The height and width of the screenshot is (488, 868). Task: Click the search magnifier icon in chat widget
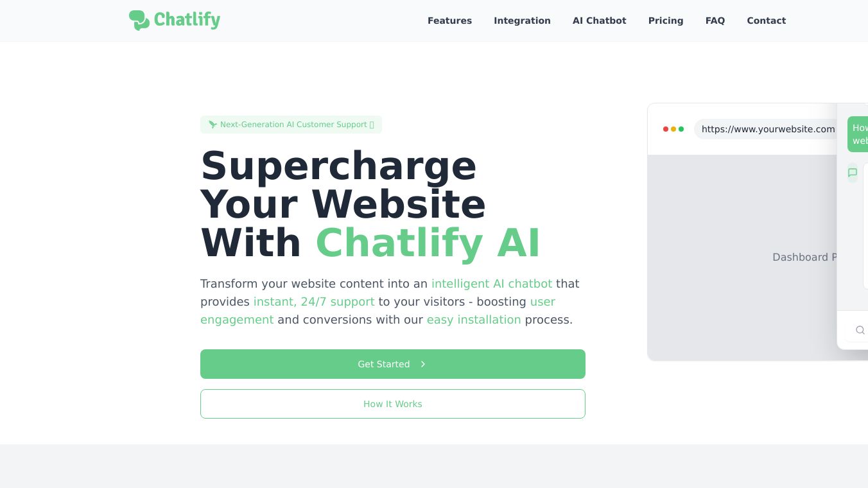click(x=860, y=330)
